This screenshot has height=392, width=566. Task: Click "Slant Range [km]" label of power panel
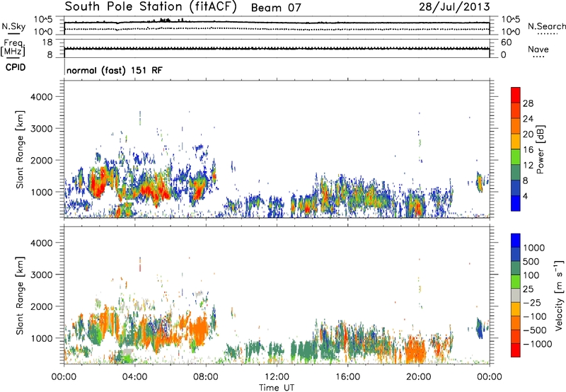pyautogui.click(x=20, y=149)
